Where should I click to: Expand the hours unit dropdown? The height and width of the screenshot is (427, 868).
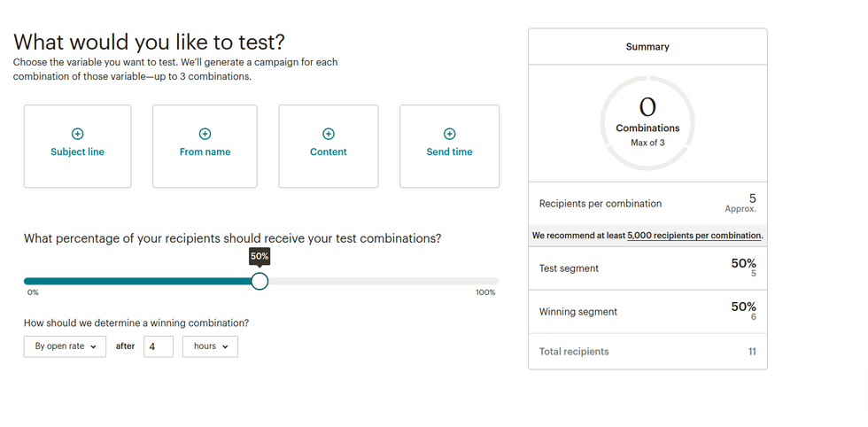[x=210, y=346]
